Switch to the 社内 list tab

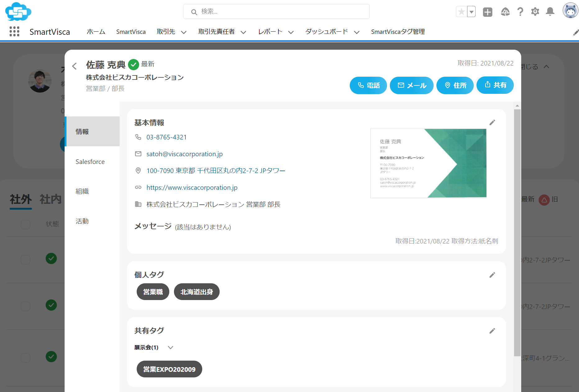click(x=50, y=199)
